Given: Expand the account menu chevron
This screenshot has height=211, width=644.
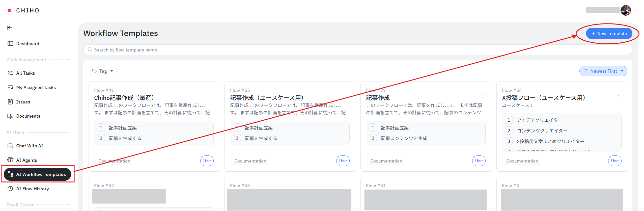Looking at the screenshot, I should (x=635, y=11).
